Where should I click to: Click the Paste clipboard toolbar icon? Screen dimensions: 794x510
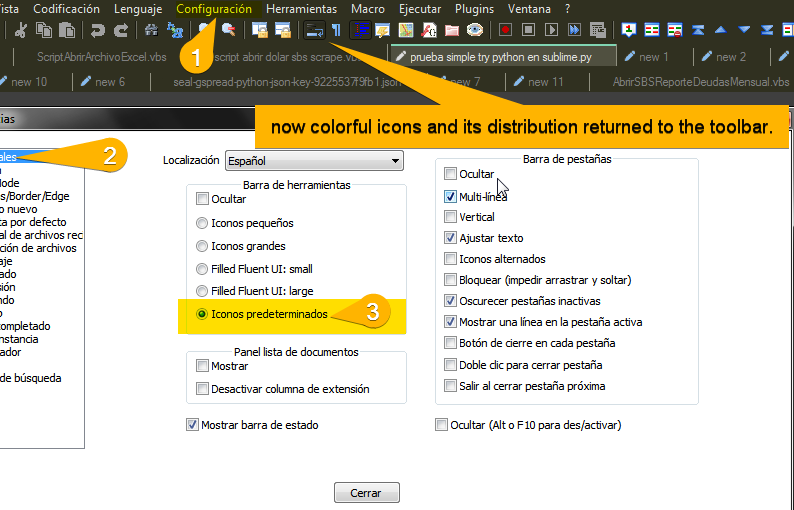click(67, 30)
